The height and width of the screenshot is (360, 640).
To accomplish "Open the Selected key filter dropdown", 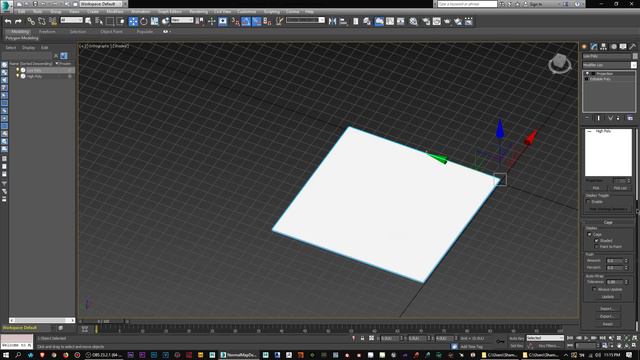I will (x=545, y=338).
